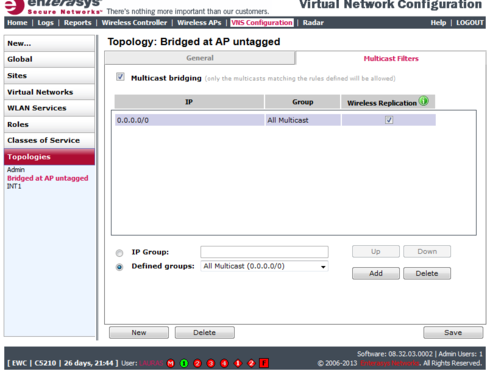Image resolution: width=490 pixels, height=374 pixels.
Task: Click the Enterasys Networks footer link
Action: pos(390,363)
